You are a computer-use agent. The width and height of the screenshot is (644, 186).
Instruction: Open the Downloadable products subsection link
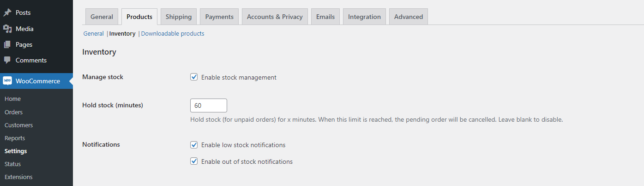tap(173, 34)
